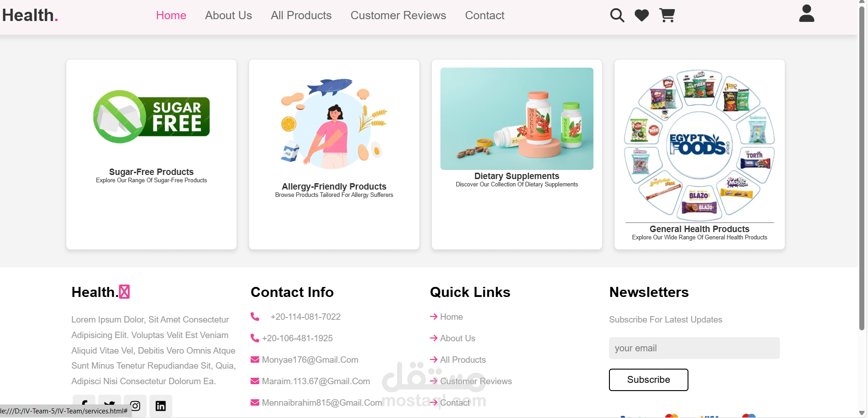Viewport: 868px width, 418px height.
Task: Click the Monyae176@Gmail.Com email link
Action: 310,360
